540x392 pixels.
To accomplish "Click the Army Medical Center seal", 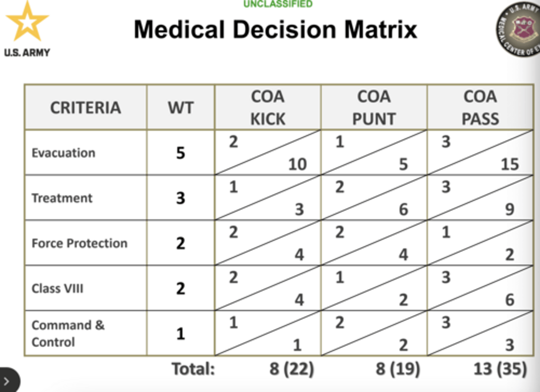I will tap(519, 29).
